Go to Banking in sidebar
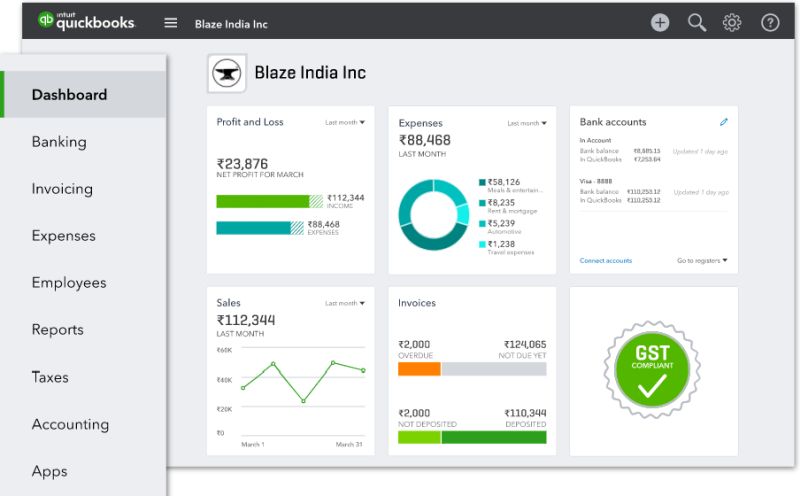This screenshot has width=800, height=496. [59, 142]
